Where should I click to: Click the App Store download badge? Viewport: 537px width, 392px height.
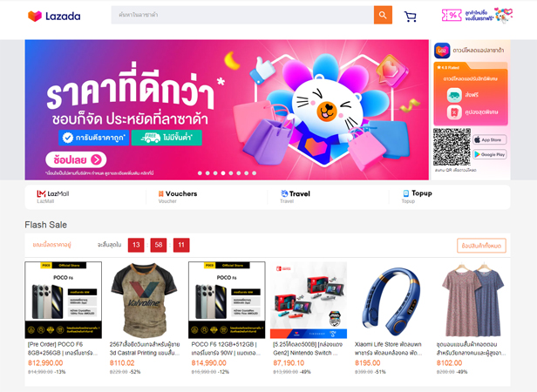(x=489, y=139)
